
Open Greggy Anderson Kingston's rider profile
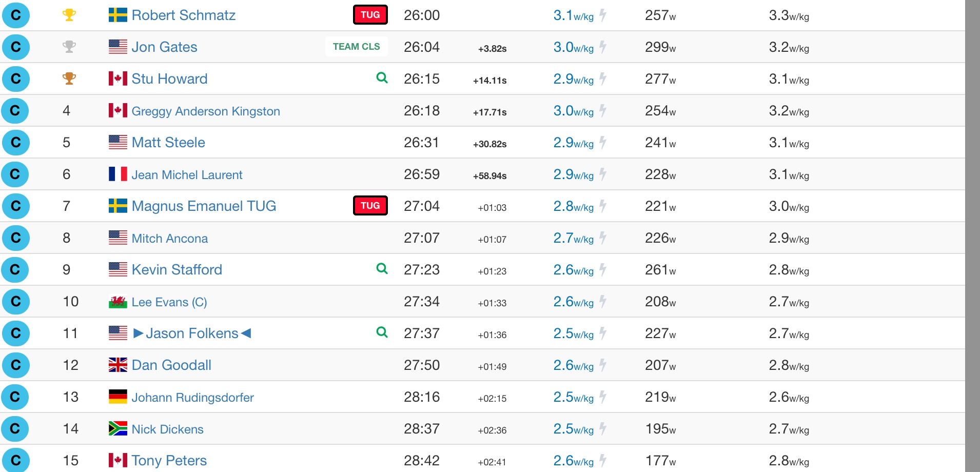206,111
